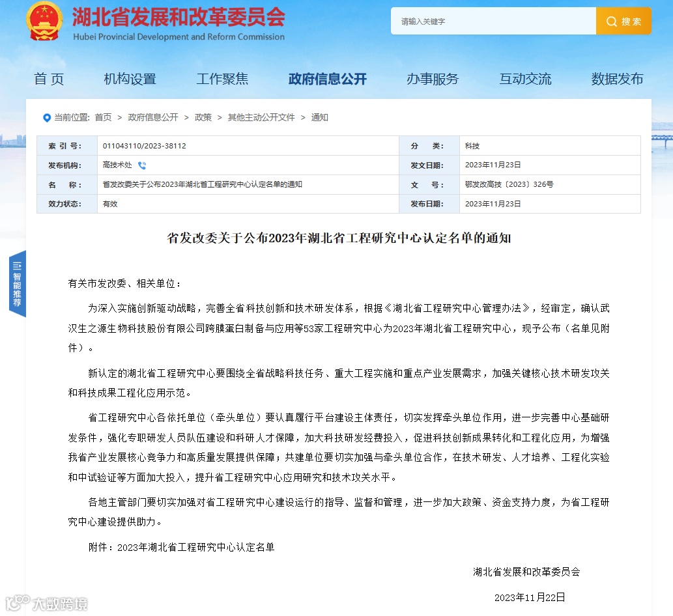Image resolution: width=673 pixels, height=616 pixels.
Task: Click category value 科技
Action: click(x=472, y=146)
